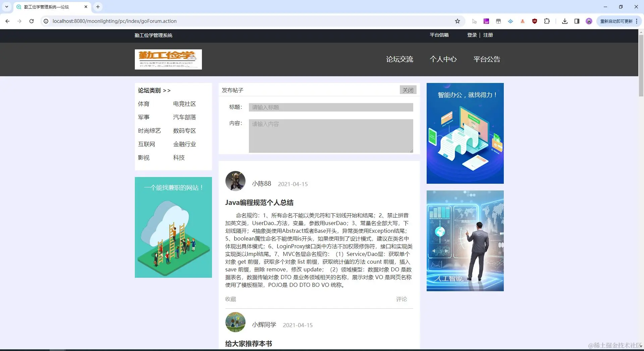
Task: Click 评论 under the Java post
Action: tap(401, 299)
